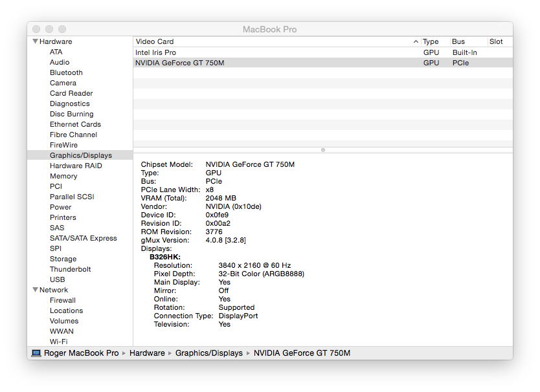Click the PCIe Lane Width x8 value
Screen dimensions: 540x392
(209, 190)
